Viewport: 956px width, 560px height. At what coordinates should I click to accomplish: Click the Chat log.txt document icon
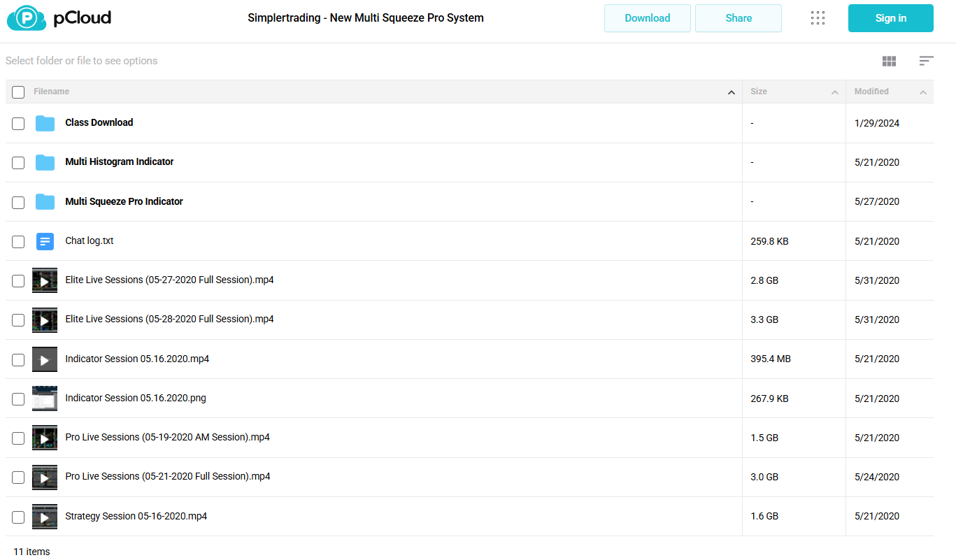click(45, 241)
